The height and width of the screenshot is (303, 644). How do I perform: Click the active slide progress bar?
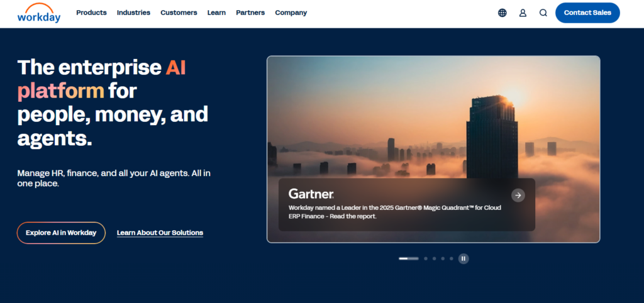[x=408, y=258]
